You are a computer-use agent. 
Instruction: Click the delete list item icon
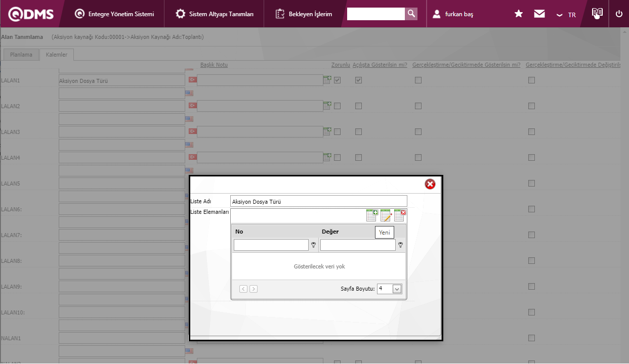[x=400, y=215]
